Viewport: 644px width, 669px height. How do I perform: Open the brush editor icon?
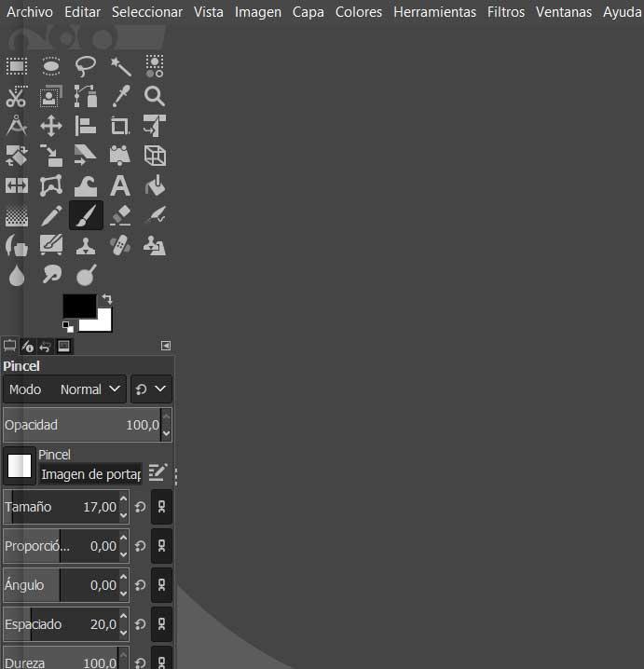(x=158, y=472)
